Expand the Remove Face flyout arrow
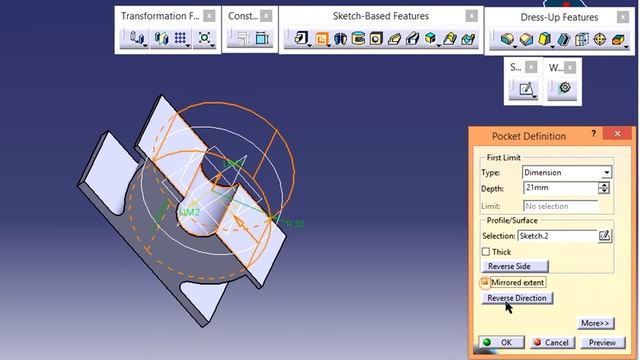 point(626,47)
